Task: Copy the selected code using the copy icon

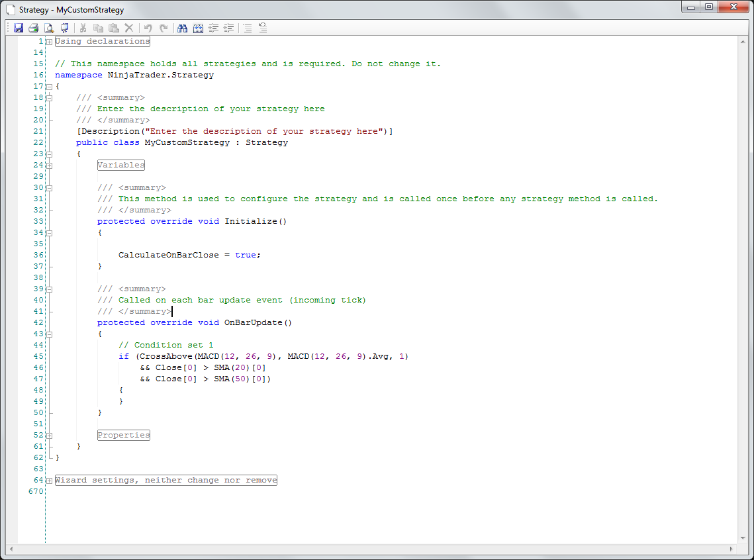Action: pyautogui.click(x=98, y=28)
